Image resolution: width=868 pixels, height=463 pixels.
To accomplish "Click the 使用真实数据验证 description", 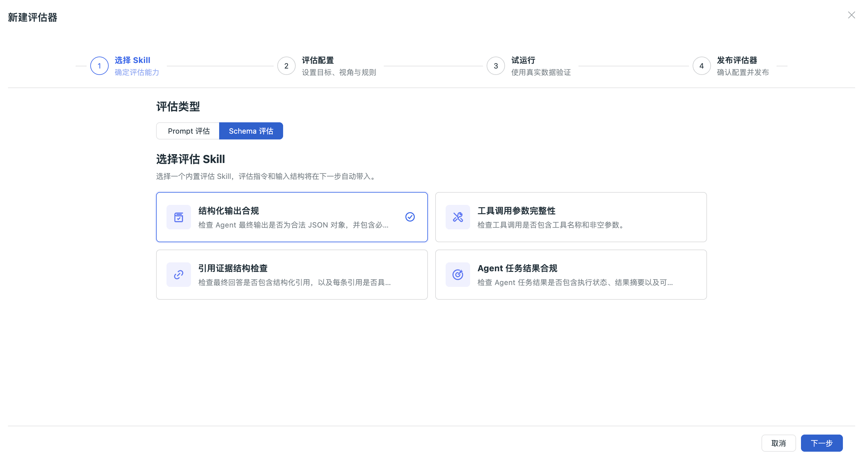I will pyautogui.click(x=541, y=72).
